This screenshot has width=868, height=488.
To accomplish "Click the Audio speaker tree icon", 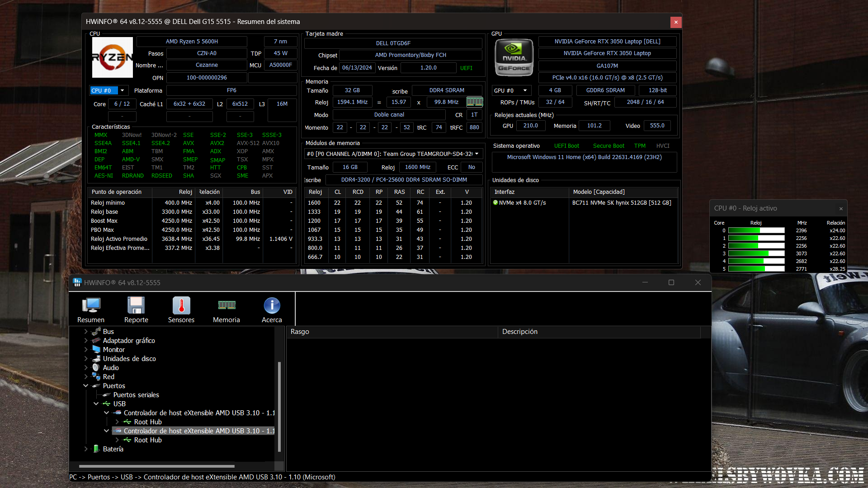I will pyautogui.click(x=96, y=368).
